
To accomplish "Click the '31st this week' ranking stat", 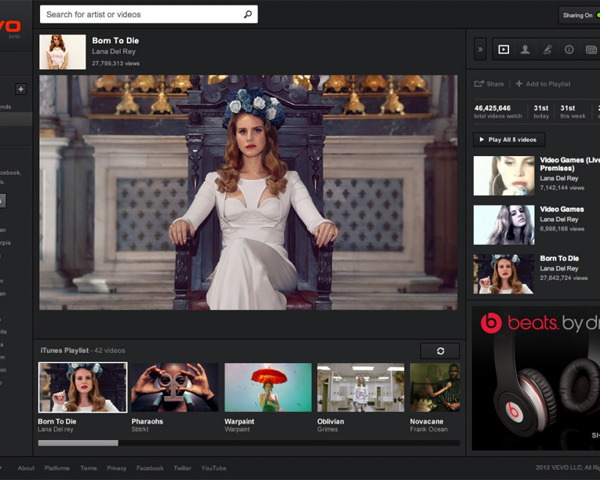I will click(x=573, y=112).
